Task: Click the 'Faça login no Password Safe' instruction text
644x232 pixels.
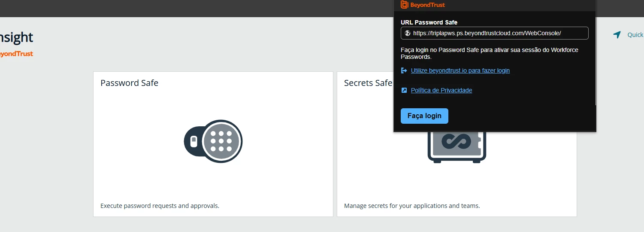Action: (490, 53)
